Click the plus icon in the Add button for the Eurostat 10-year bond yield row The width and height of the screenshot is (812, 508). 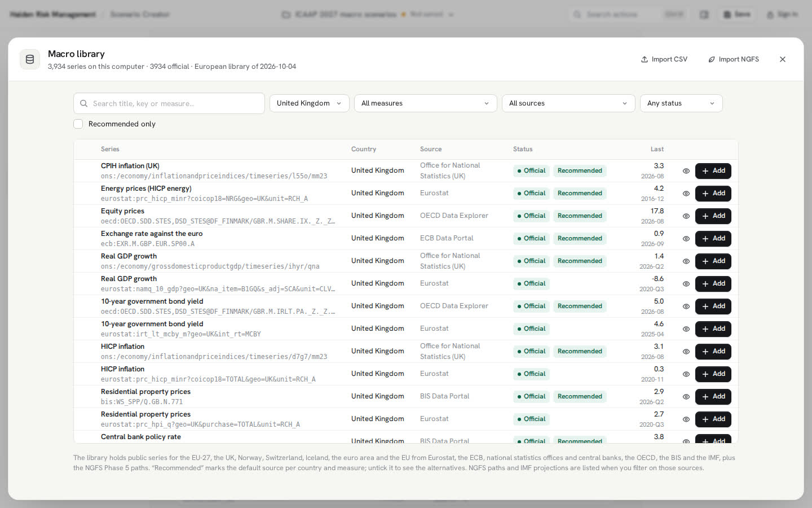coord(705,329)
